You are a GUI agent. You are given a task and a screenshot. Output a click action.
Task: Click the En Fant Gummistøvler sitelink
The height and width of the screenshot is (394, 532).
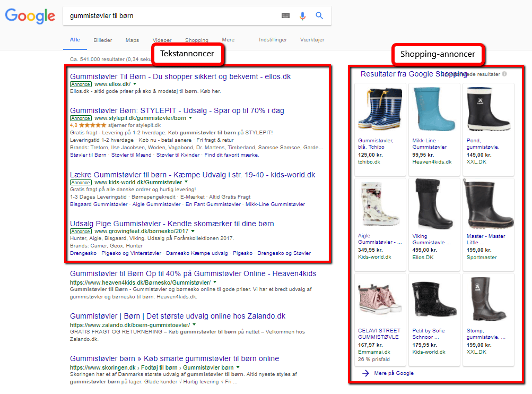213,204
